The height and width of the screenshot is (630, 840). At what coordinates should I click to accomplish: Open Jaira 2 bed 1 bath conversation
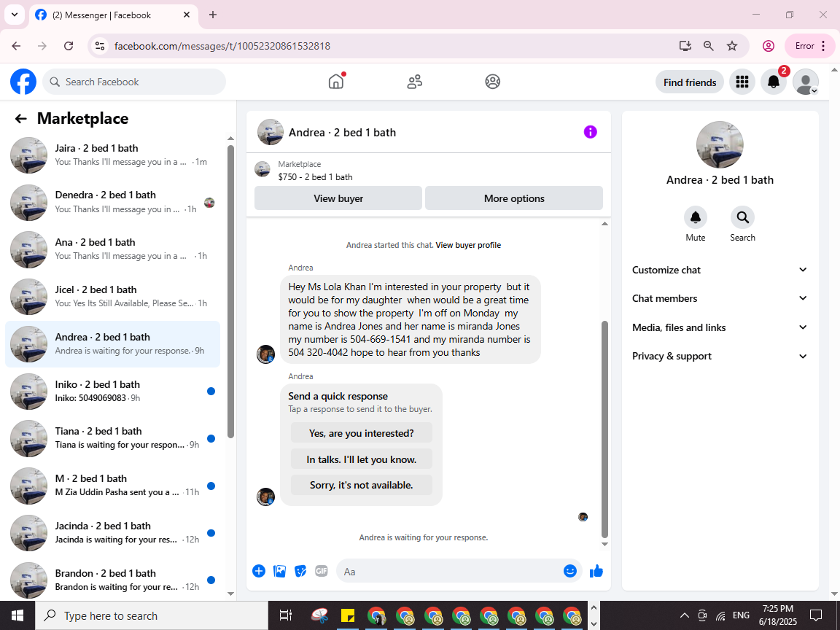(112, 155)
